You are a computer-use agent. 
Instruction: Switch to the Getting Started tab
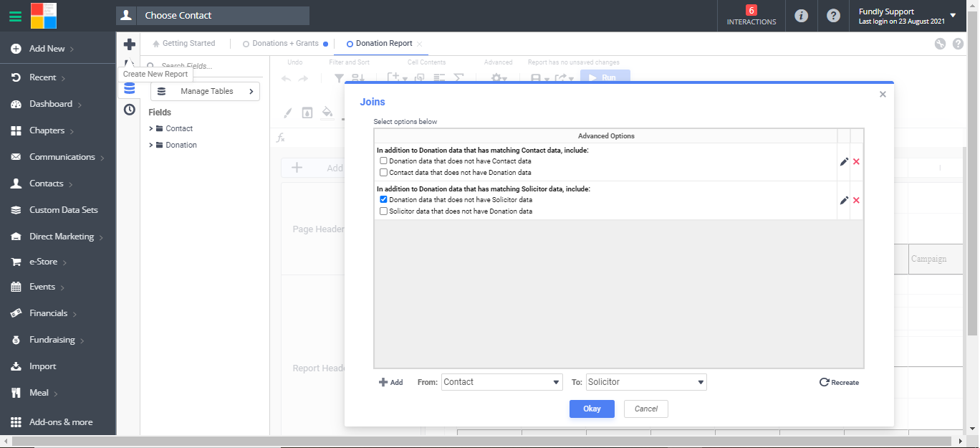(x=183, y=43)
